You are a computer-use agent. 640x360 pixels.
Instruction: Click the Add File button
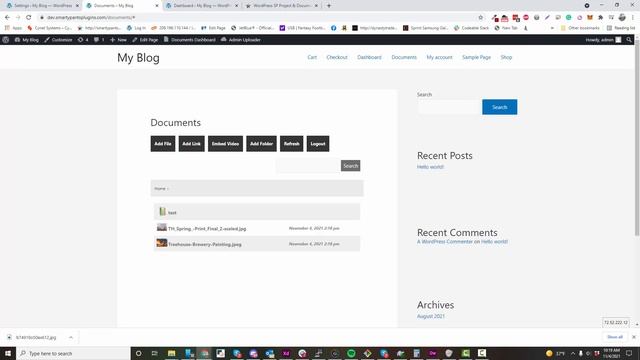(163, 144)
